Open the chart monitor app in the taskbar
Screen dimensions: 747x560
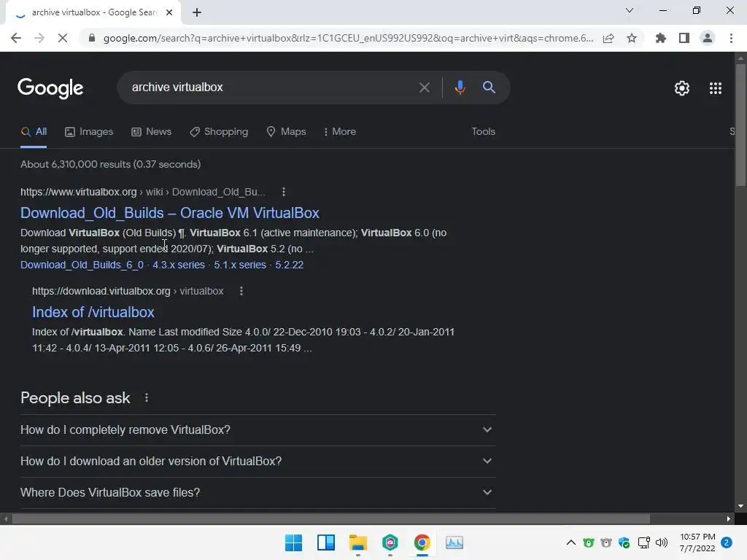point(454,542)
